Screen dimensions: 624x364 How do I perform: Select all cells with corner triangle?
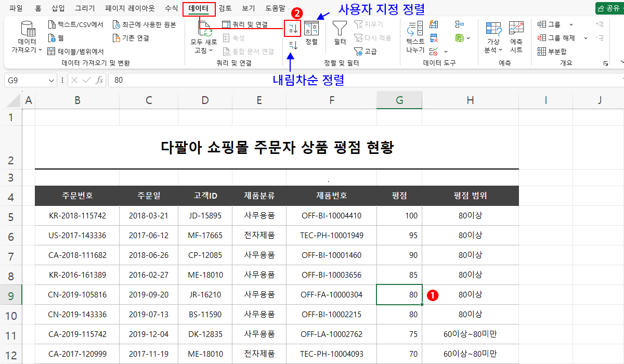pyautogui.click(x=14, y=101)
